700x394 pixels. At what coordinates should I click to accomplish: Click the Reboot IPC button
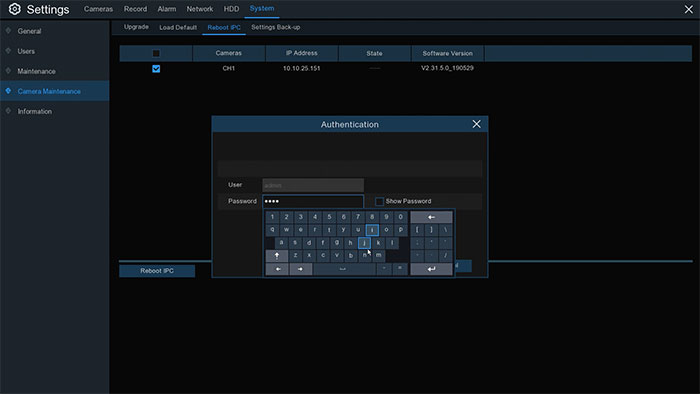157,271
